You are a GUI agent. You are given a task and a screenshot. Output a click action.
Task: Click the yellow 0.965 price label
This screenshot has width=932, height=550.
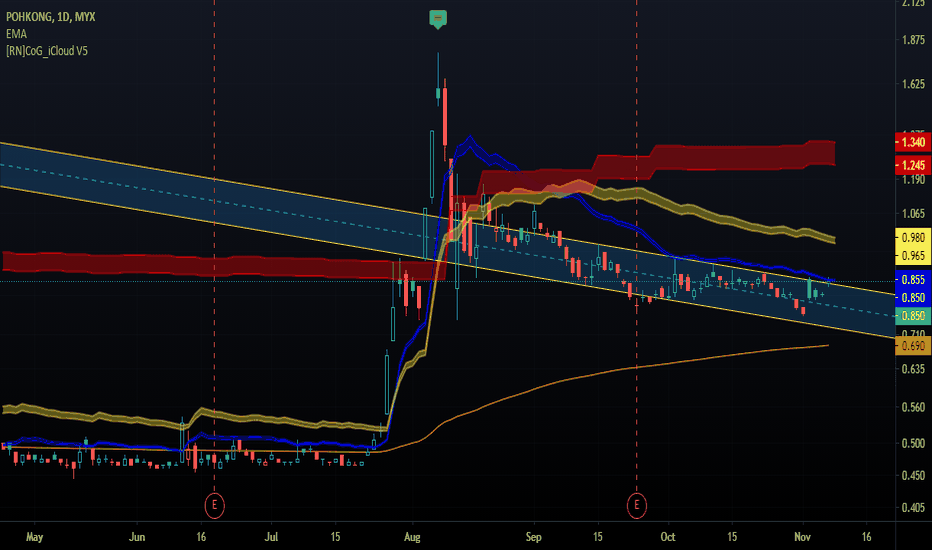click(913, 256)
